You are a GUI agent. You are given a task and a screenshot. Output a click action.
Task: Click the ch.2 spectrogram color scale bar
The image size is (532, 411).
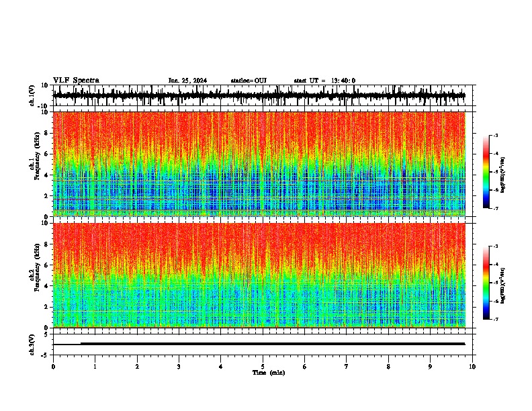(486, 283)
